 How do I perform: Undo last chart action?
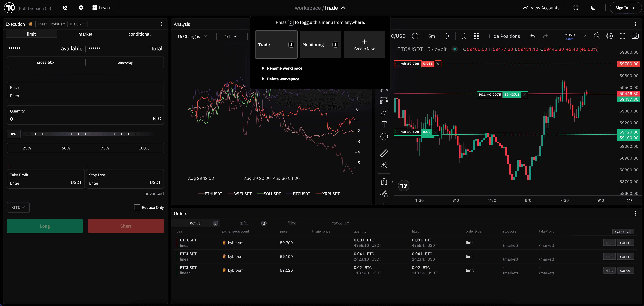(533, 36)
